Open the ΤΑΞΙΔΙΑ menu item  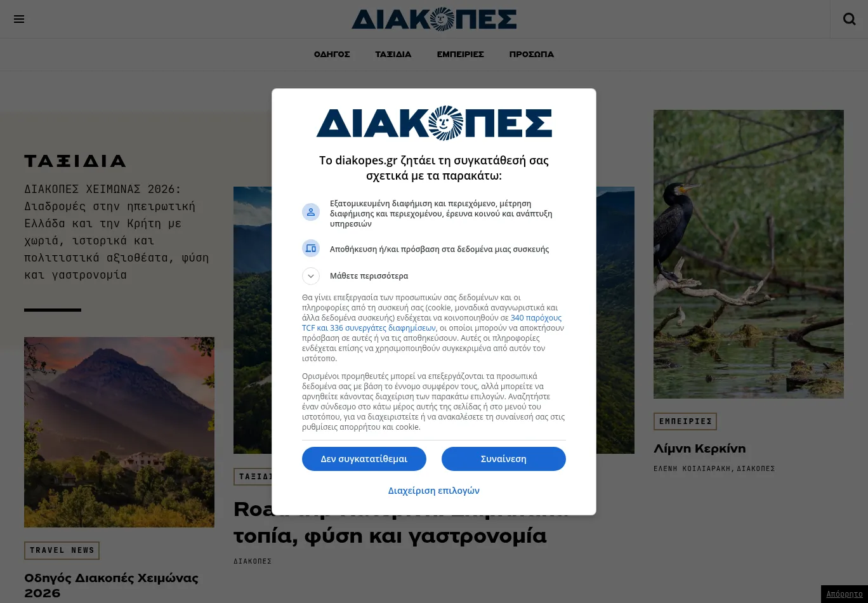(393, 55)
